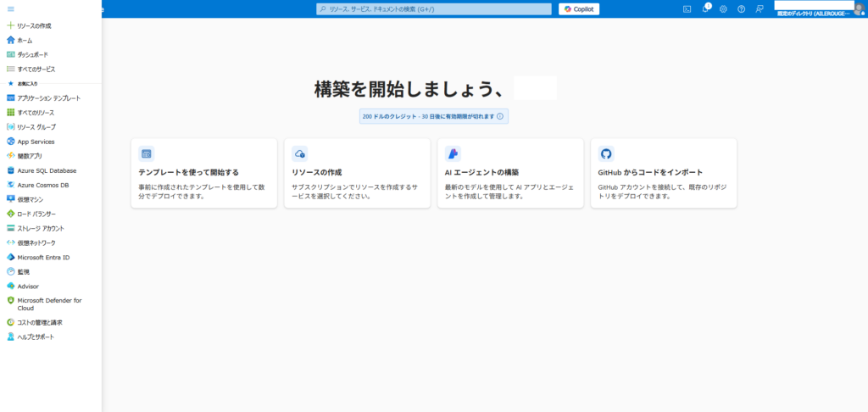Open the Azure Cosmos DB icon
Image resolution: width=868 pixels, height=412 pixels.
[x=10, y=185]
